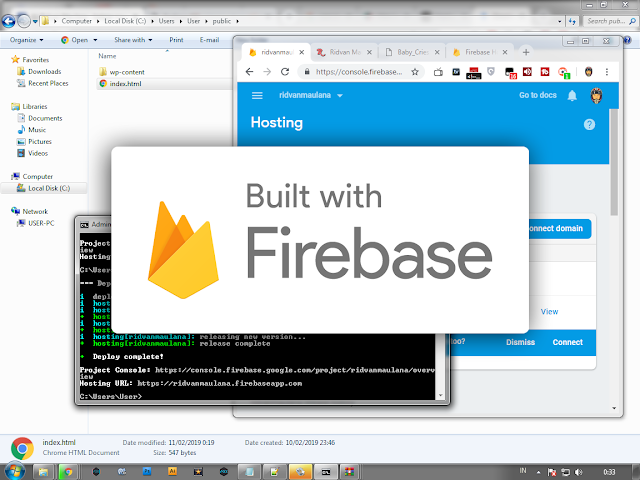Image resolution: width=640 pixels, height=480 pixels.
Task: Go back in Chrome browser
Action: tap(249, 72)
